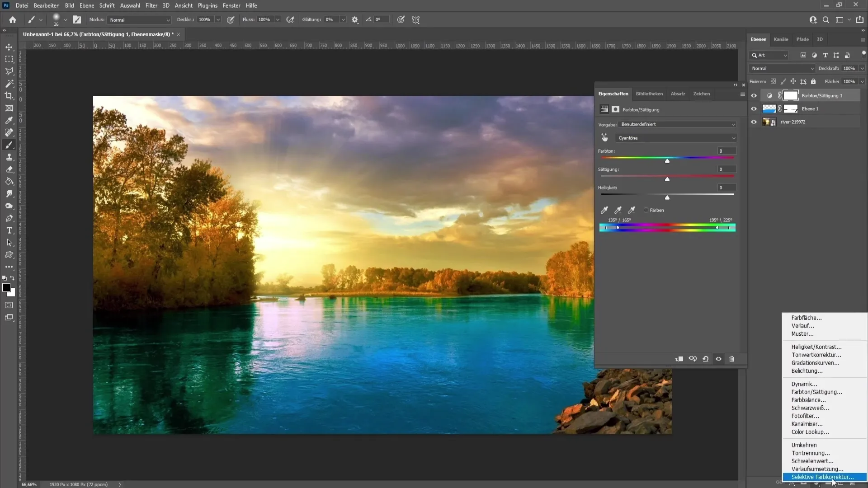Viewport: 868px width, 488px height.
Task: Enable Farben checkbox in properties panel
Action: pos(646,210)
